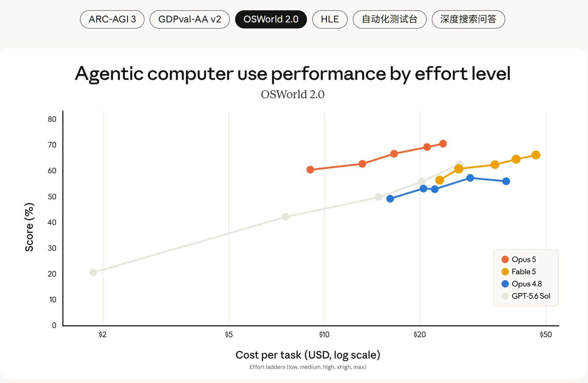Click the highest Opus 5 data point

(443, 144)
